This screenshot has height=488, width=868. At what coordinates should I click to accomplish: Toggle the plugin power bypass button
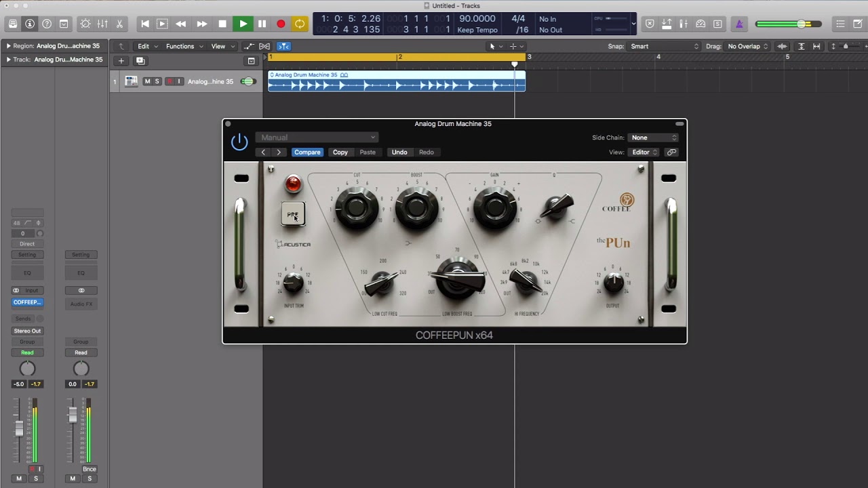click(x=239, y=142)
